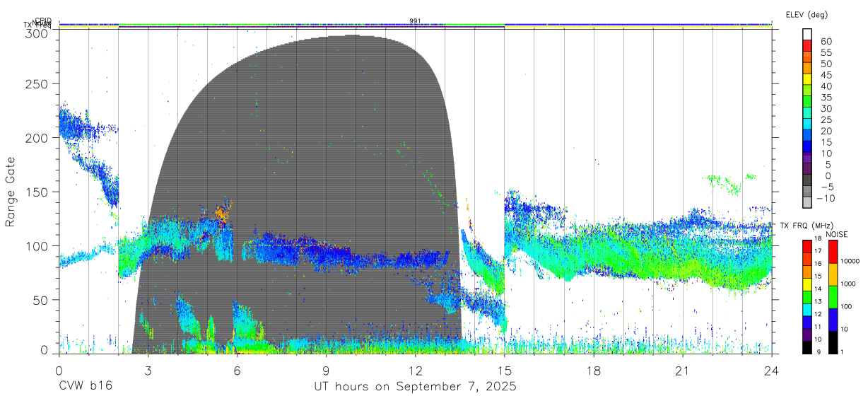
Task: Pick the light gray bottom swatch of ELEV bar
Action: [807, 203]
